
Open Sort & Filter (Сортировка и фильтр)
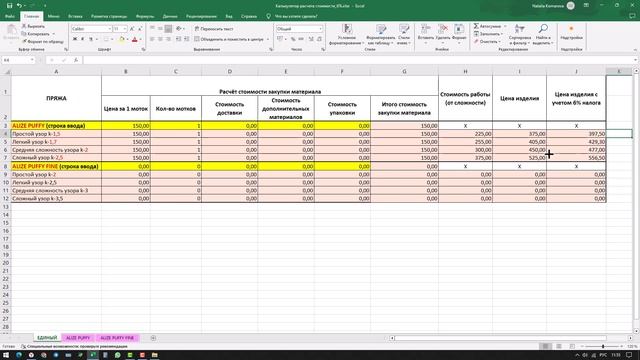[x=520, y=34]
